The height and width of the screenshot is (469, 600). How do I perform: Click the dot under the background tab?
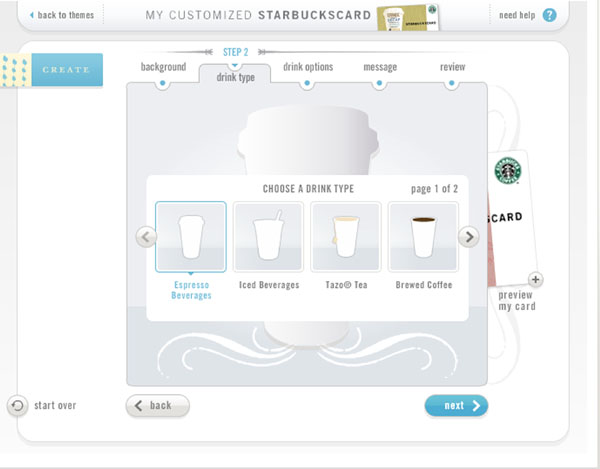(163, 83)
